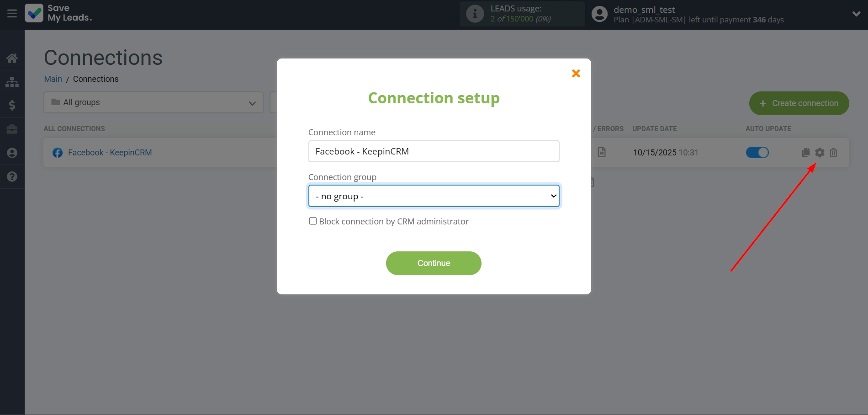Viewport: 868px width, 415px height.
Task: Delete connection using trash icon
Action: tap(833, 153)
